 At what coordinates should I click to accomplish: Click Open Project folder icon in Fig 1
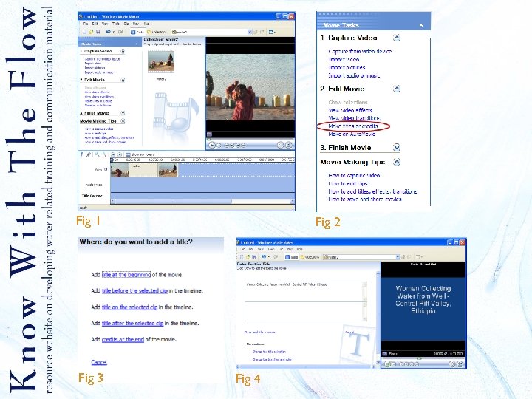tap(92, 32)
